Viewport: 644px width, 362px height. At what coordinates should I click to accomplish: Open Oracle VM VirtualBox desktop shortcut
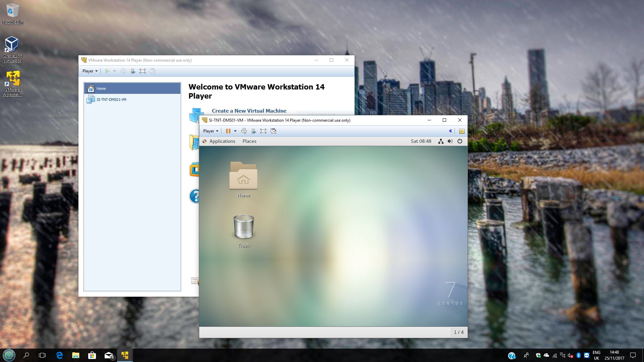point(12,50)
